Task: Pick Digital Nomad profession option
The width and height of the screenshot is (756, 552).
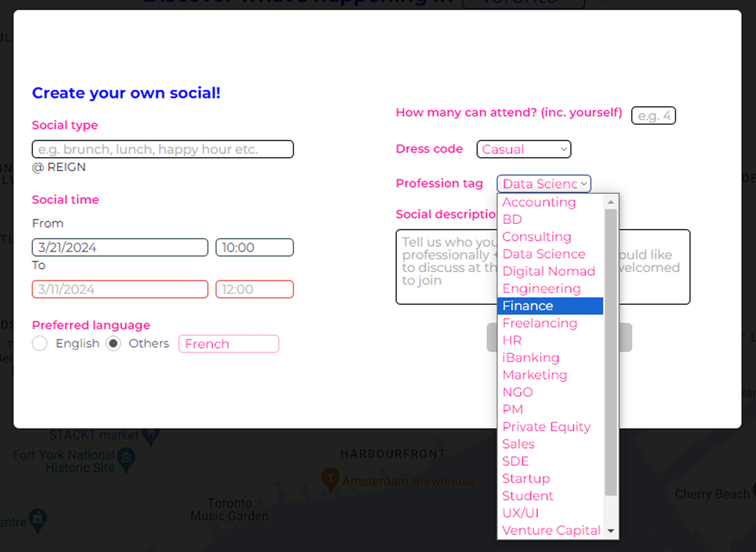Action: click(x=550, y=271)
